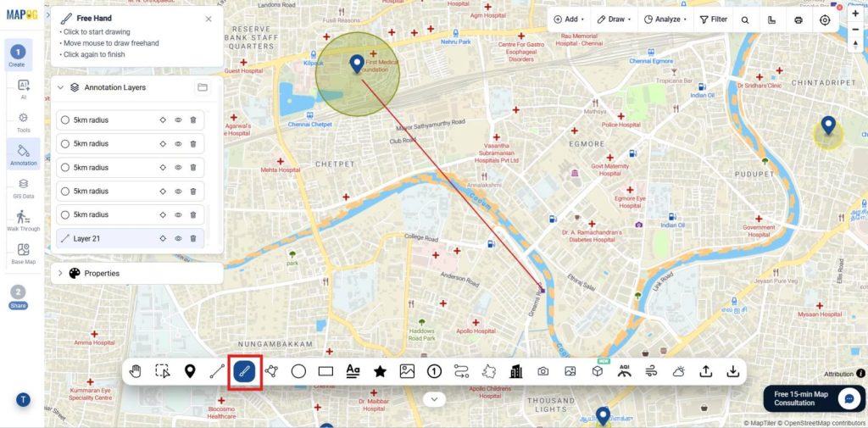Activate the selection marquee cursor tool
This screenshot has height=428, width=868.
pyautogui.click(x=162, y=371)
